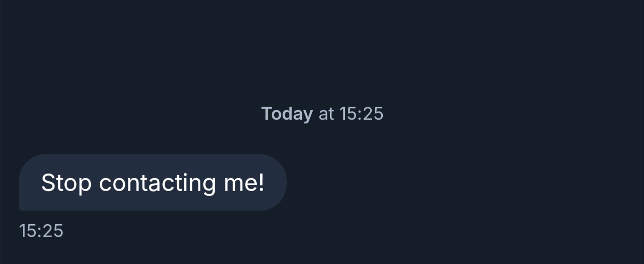Click empty area right of the message timestamp
Viewport: 644px width, 264px height.
pos(313,231)
